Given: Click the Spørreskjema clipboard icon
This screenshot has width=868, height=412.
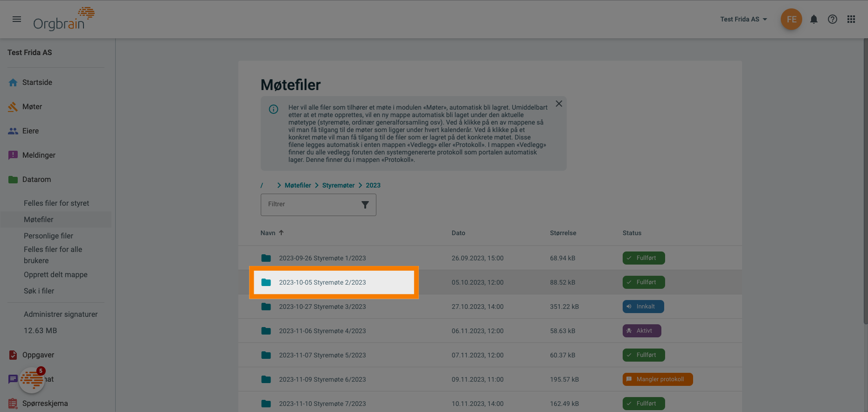Looking at the screenshot, I should tap(13, 404).
